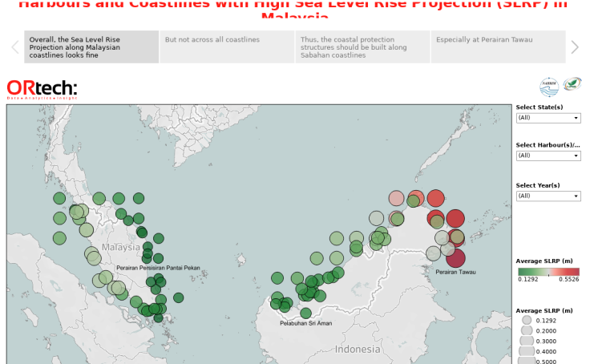Select the 0.4000 size legend circle
Viewport: 590px width, 364px height.
[527, 351]
